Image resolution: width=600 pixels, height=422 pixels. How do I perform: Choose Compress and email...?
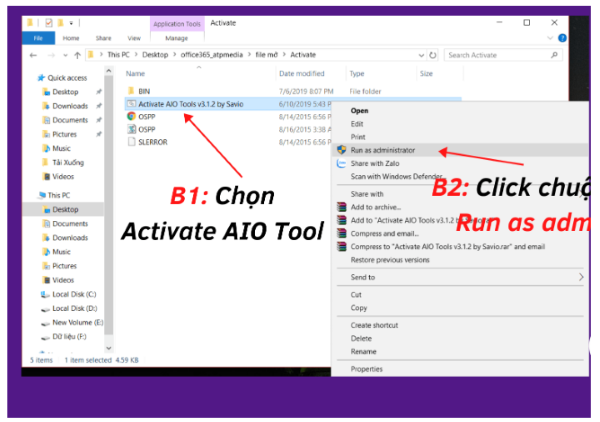click(385, 233)
